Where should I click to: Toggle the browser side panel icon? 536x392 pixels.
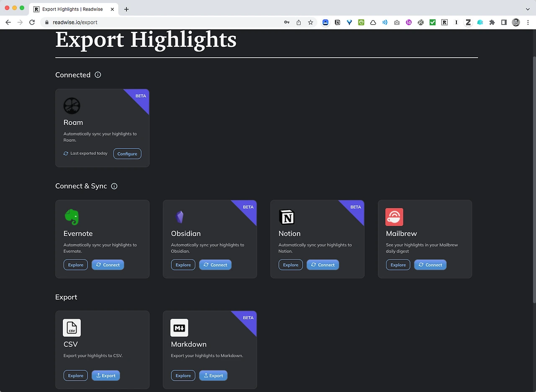pyautogui.click(x=504, y=22)
